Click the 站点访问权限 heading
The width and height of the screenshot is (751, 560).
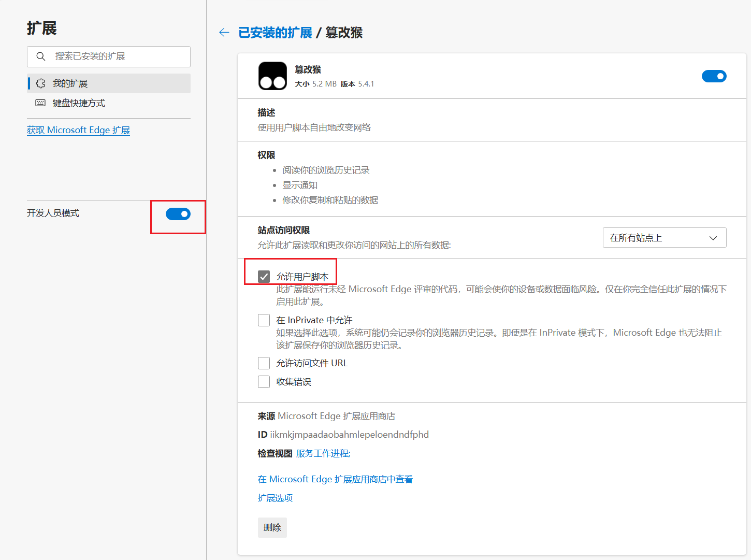click(284, 230)
